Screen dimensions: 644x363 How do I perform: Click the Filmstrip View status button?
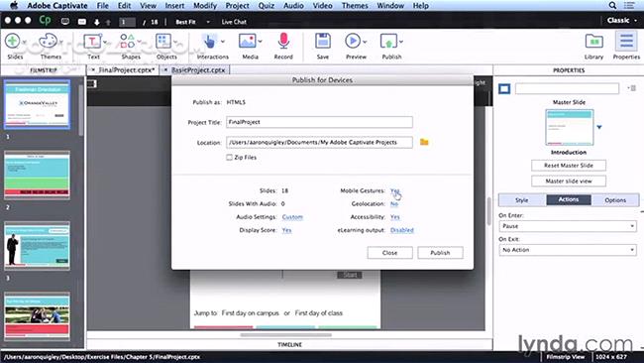[x=565, y=357]
